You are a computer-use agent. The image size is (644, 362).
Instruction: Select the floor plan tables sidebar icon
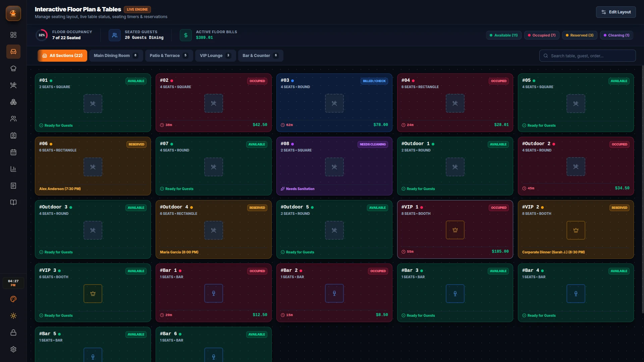[13, 52]
